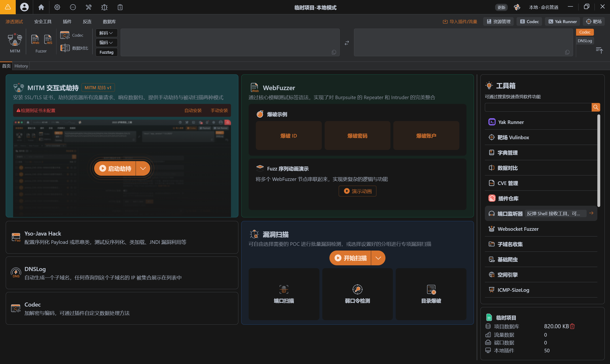Click the toolbox list vertical scrollbar
Screen dimensions: 610x364
(599, 161)
